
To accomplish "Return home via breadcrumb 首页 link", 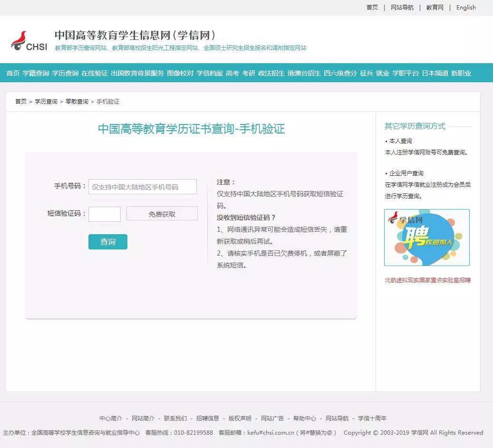I will [20, 101].
